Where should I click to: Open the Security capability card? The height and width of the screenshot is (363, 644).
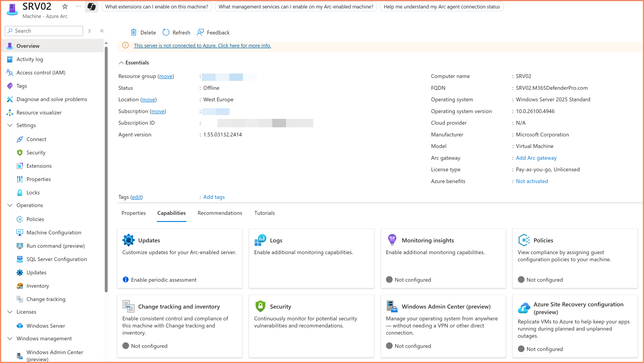[311, 326]
